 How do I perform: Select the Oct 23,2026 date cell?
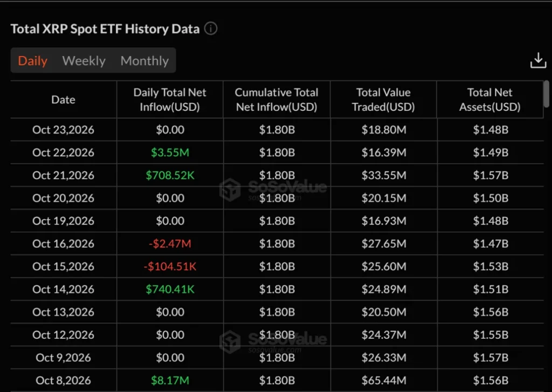tap(64, 130)
